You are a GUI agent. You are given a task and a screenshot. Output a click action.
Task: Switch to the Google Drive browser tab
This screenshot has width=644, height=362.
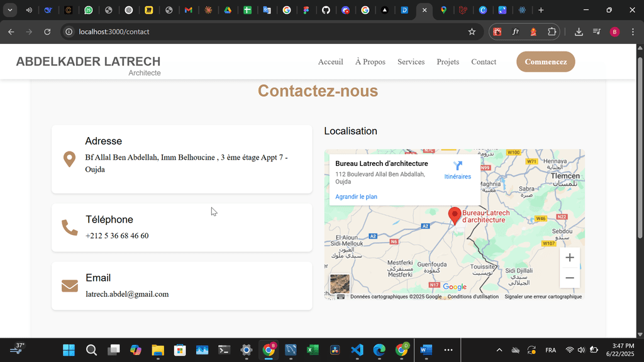tap(228, 10)
